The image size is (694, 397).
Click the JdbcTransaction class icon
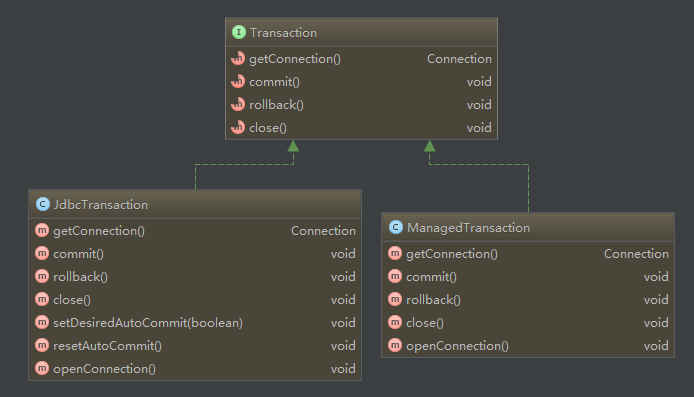point(42,204)
